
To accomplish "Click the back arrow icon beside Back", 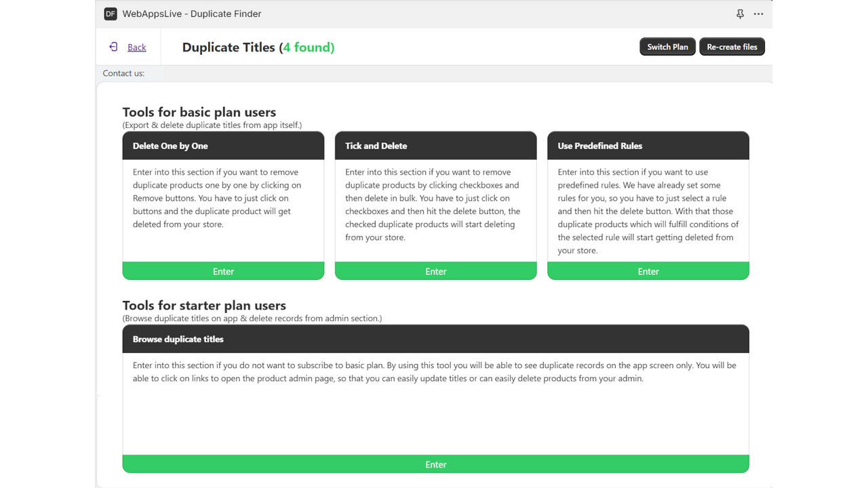I will (113, 47).
